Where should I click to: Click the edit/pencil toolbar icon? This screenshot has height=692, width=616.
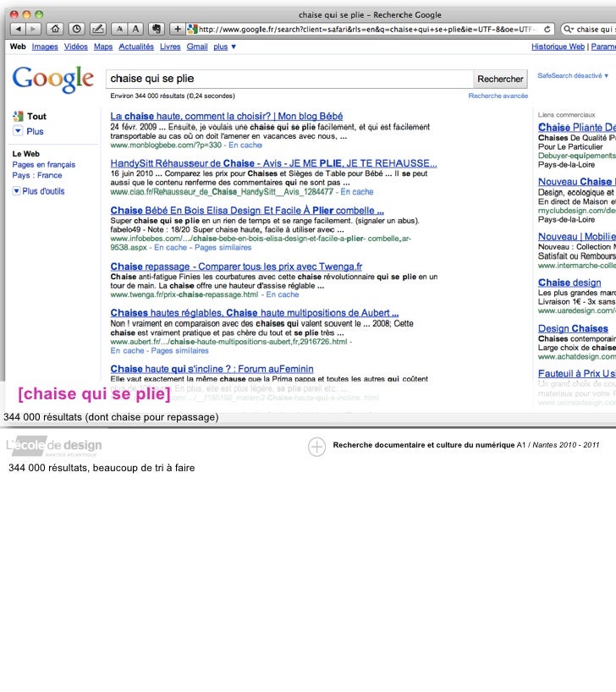[97, 29]
